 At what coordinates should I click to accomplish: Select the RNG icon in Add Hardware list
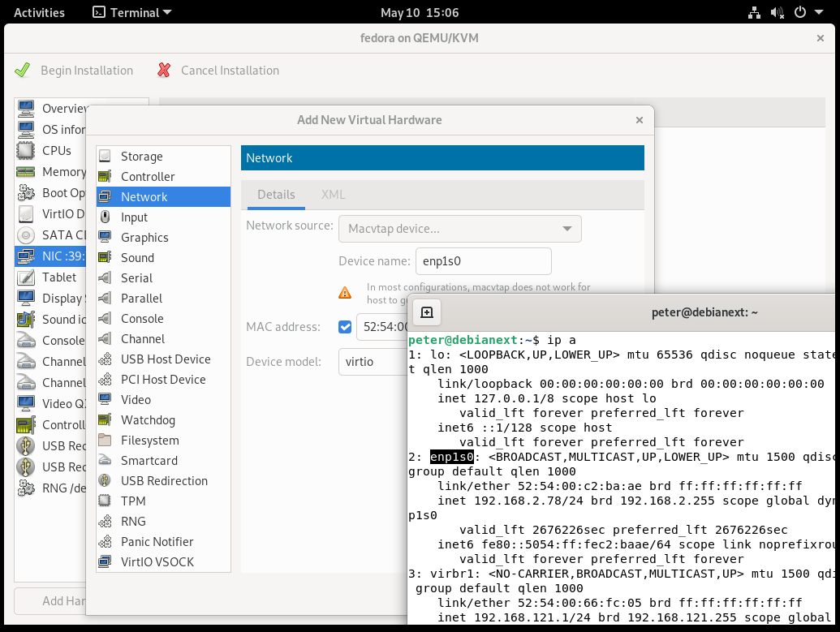[105, 522]
